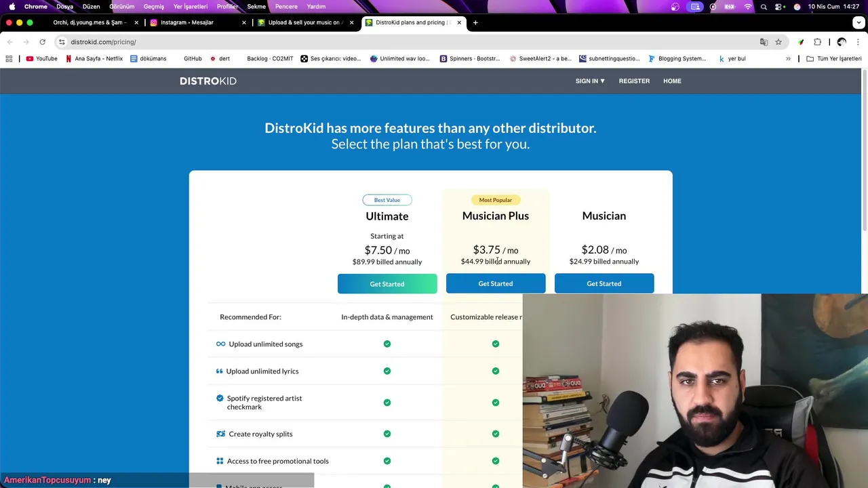
Task: Open Chrome three-dot menu
Action: point(858,42)
